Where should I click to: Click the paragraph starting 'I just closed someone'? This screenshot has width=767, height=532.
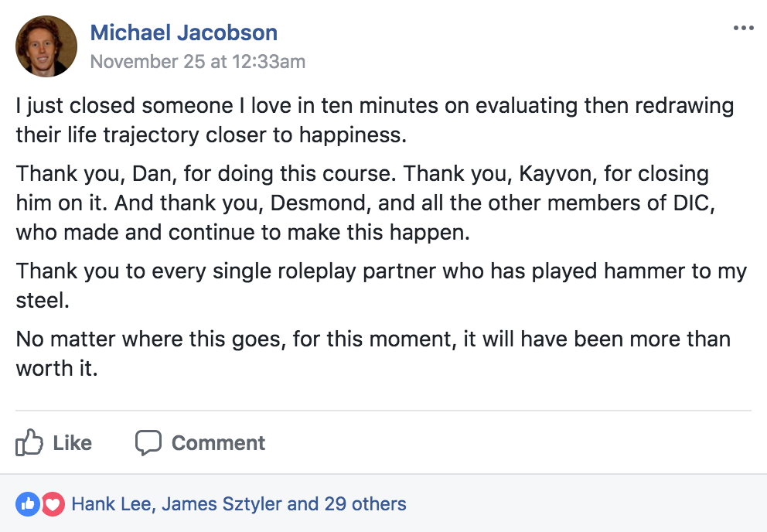pyautogui.click(x=375, y=120)
